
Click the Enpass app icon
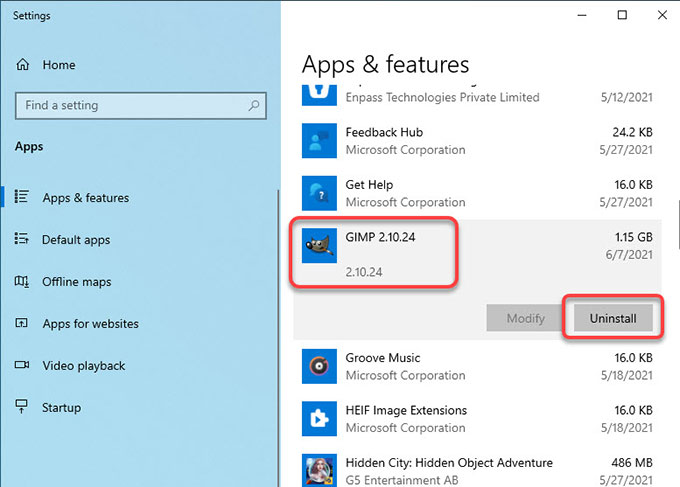point(319,95)
